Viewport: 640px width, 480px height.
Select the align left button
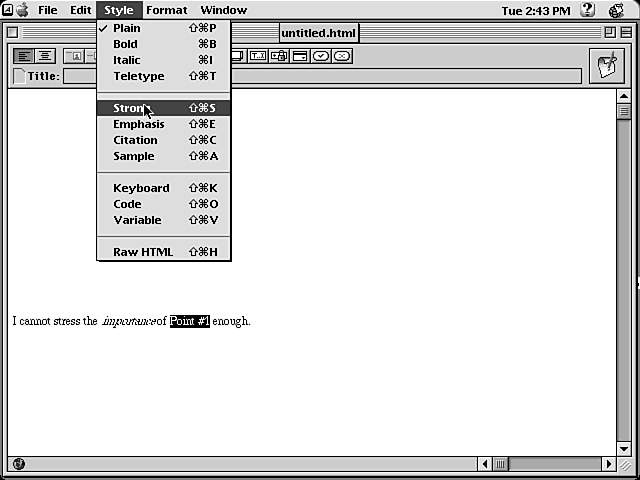[x=23, y=56]
